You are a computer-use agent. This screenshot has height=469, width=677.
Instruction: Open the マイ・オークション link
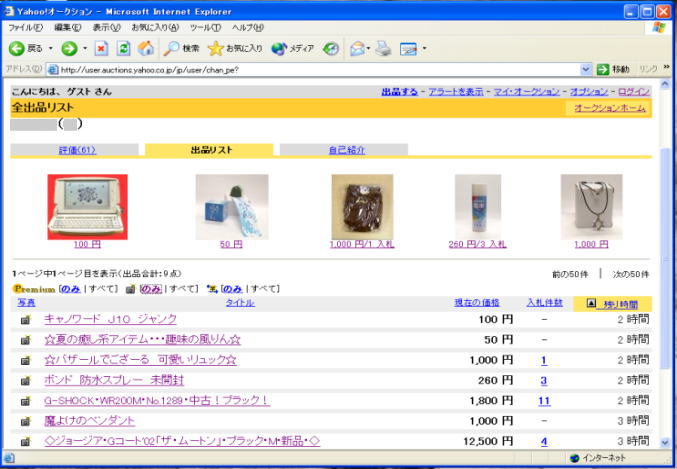[x=526, y=92]
